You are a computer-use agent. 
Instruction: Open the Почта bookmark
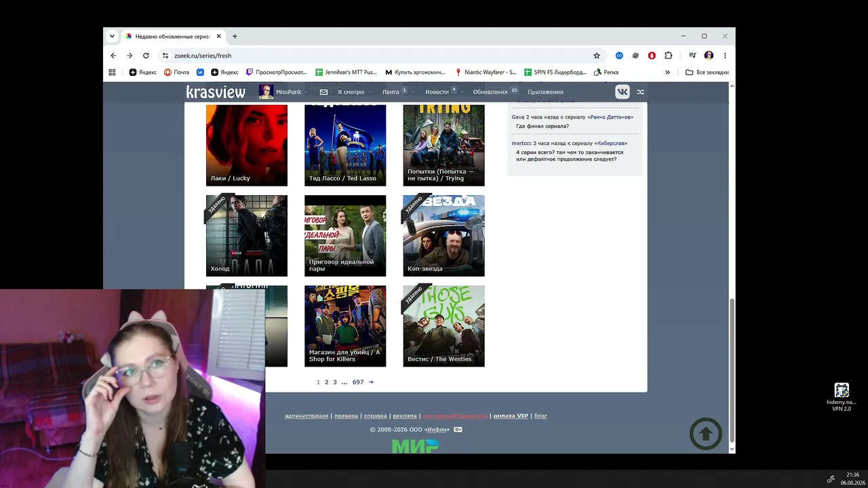pyautogui.click(x=176, y=72)
